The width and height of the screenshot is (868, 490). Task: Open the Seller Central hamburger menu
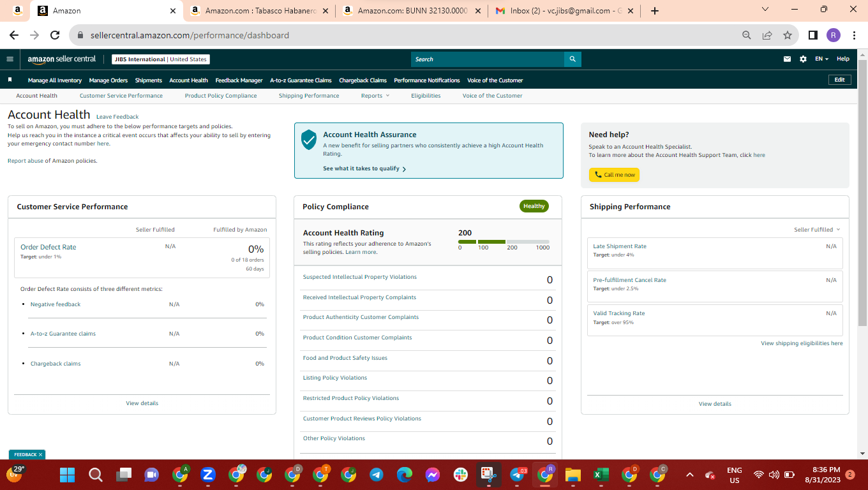[10, 59]
